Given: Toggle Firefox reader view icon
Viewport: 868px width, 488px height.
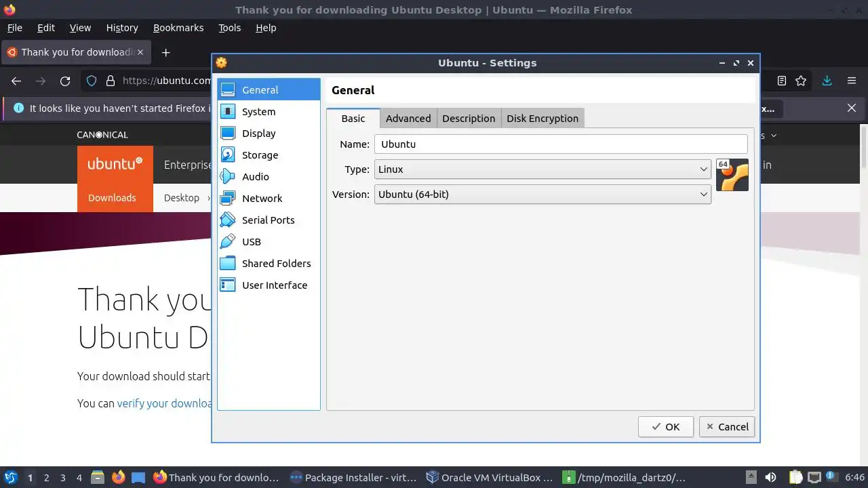Looking at the screenshot, I should (782, 81).
